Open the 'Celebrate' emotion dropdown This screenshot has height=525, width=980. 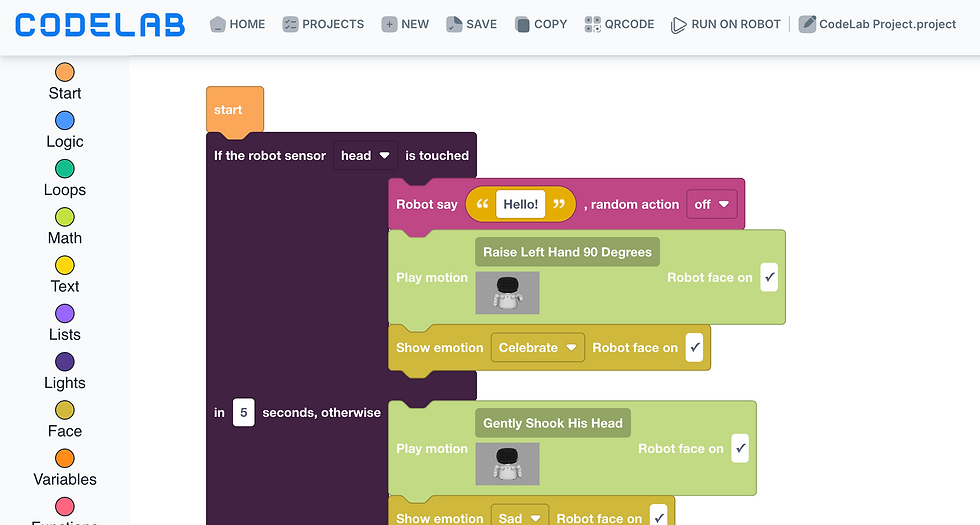[x=538, y=348]
